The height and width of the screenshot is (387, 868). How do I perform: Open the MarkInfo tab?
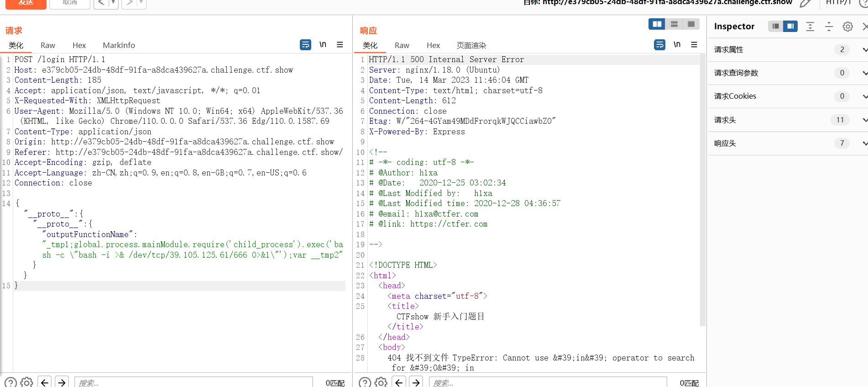click(x=119, y=45)
